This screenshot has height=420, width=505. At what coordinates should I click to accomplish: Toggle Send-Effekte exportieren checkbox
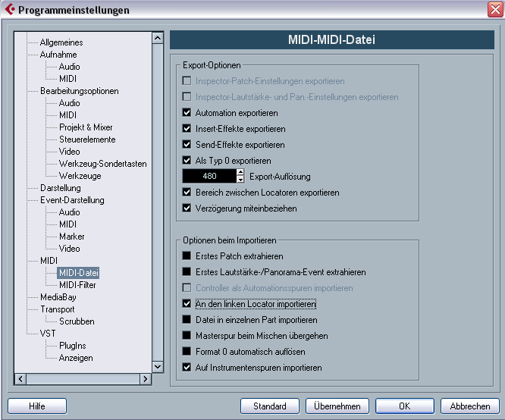(x=187, y=144)
